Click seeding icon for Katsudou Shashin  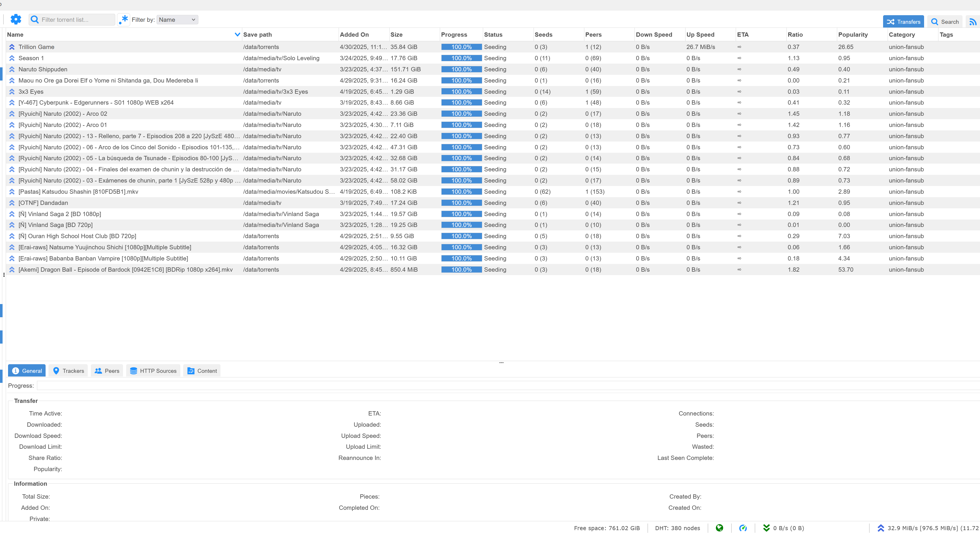[x=12, y=192]
